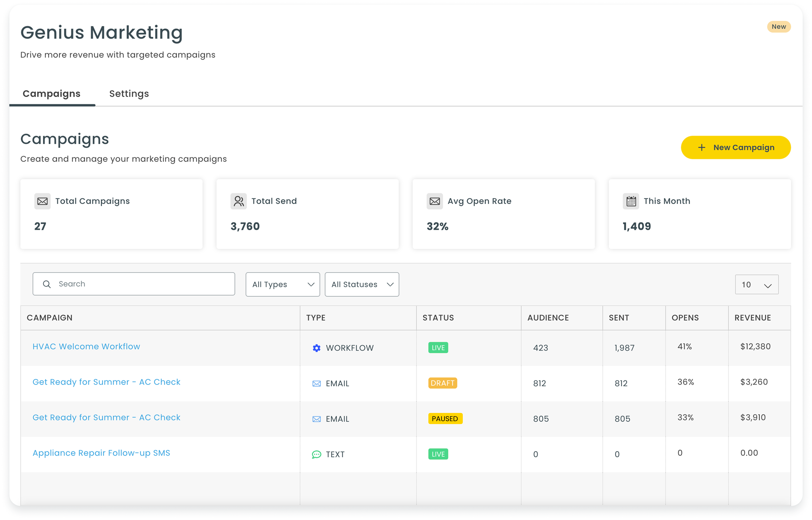This screenshot has height=520, width=812.
Task: Open the rows-per-page dropdown showing 10
Action: 756,285
